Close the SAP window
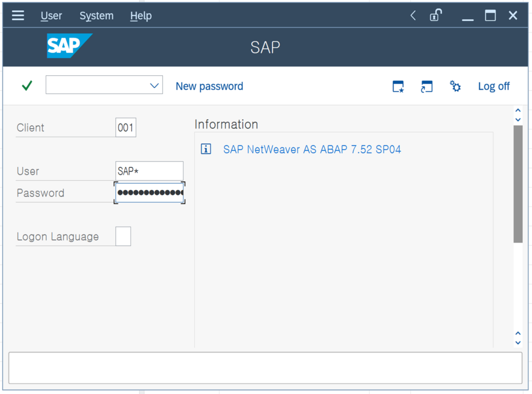Screen dimensions: 532x394 [513, 15]
